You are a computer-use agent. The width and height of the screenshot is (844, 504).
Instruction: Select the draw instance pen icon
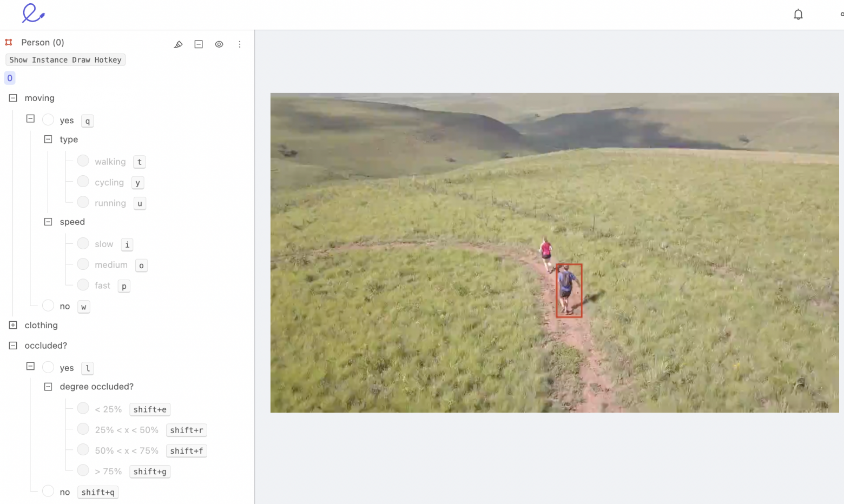point(178,44)
